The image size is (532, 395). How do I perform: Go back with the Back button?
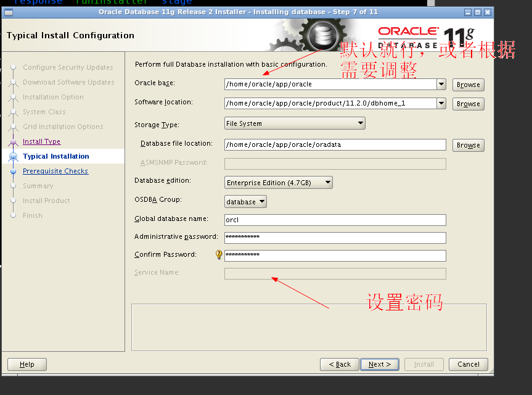pyautogui.click(x=339, y=364)
